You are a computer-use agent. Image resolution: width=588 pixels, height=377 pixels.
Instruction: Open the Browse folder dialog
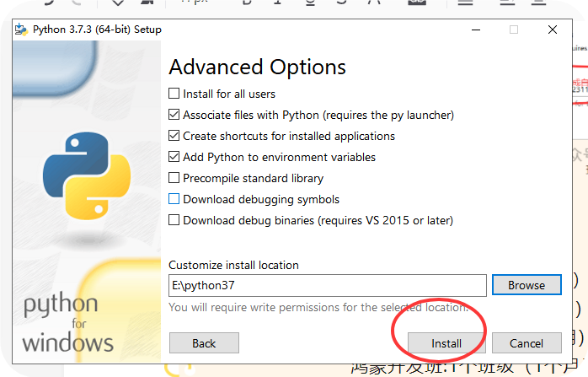tap(527, 285)
